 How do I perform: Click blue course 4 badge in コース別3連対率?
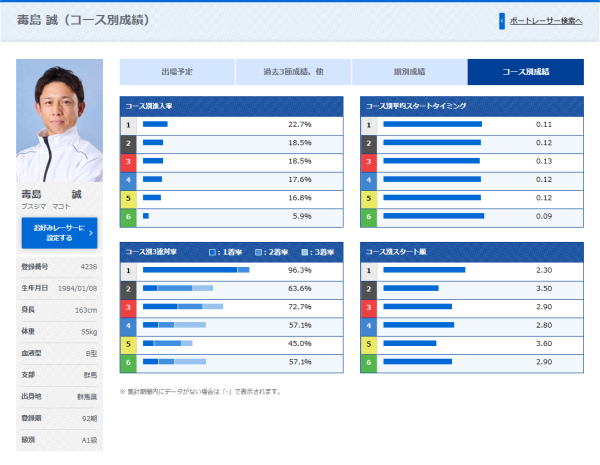point(129,326)
